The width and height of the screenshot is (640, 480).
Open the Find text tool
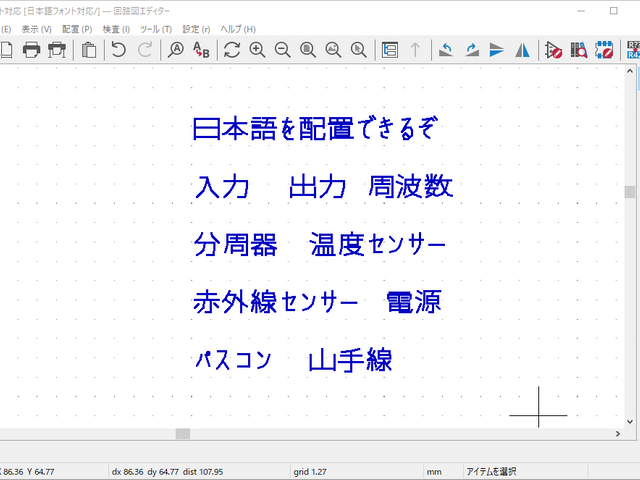tap(176, 50)
